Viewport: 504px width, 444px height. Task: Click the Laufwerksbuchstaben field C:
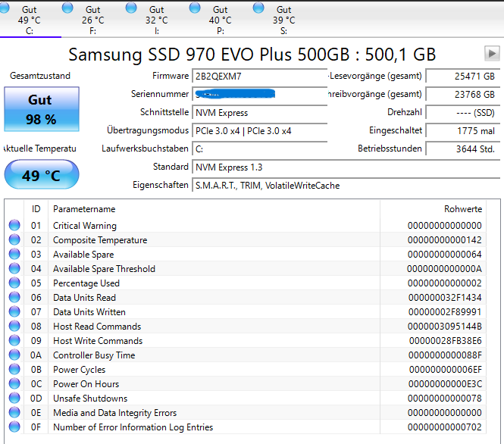(260, 149)
